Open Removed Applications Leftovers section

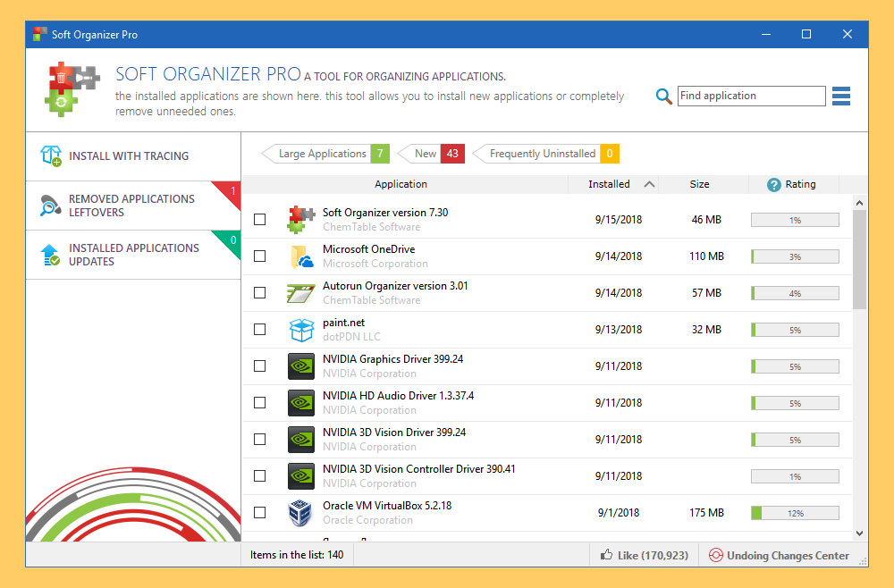coord(133,206)
